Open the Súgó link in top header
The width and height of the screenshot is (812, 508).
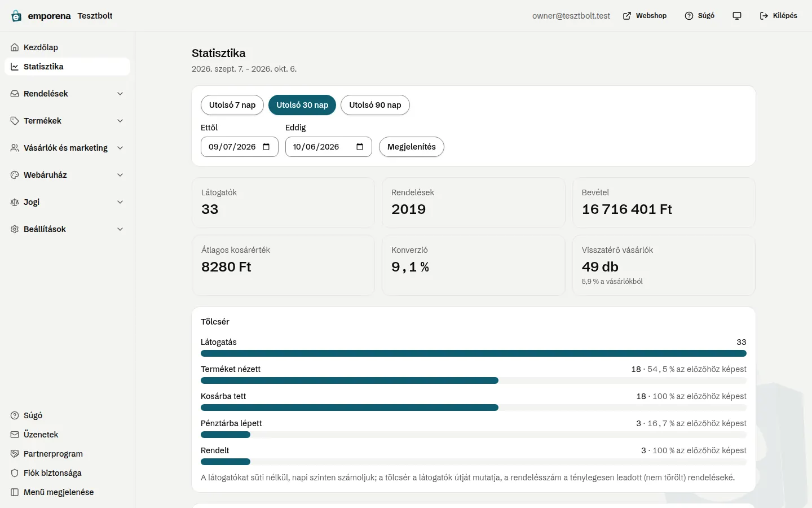(x=700, y=16)
